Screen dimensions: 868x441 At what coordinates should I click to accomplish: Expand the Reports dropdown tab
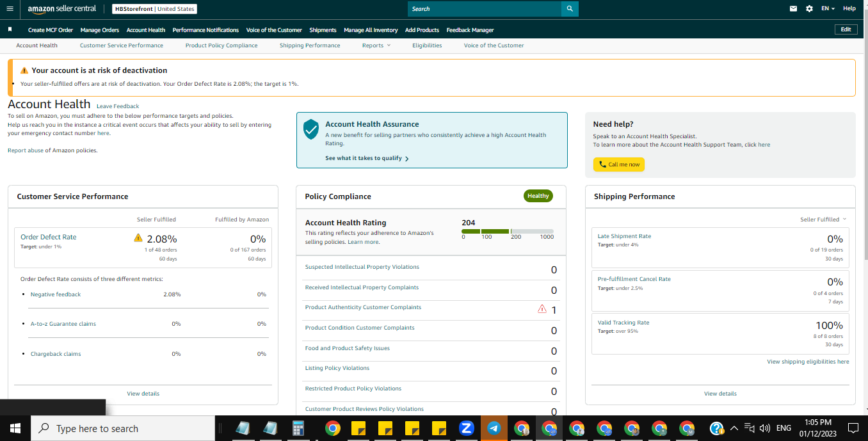click(376, 45)
